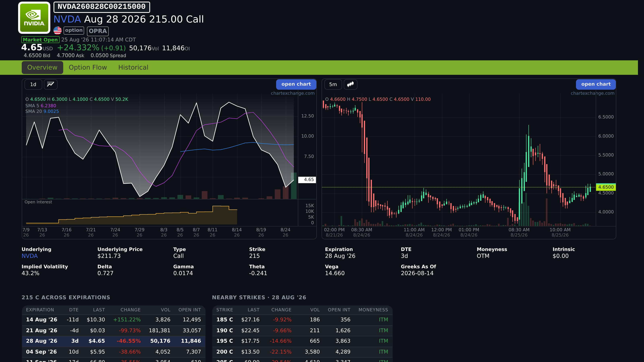This screenshot has height=362, width=644.
Task: Click the STRIKE column header
Action: [225, 310]
